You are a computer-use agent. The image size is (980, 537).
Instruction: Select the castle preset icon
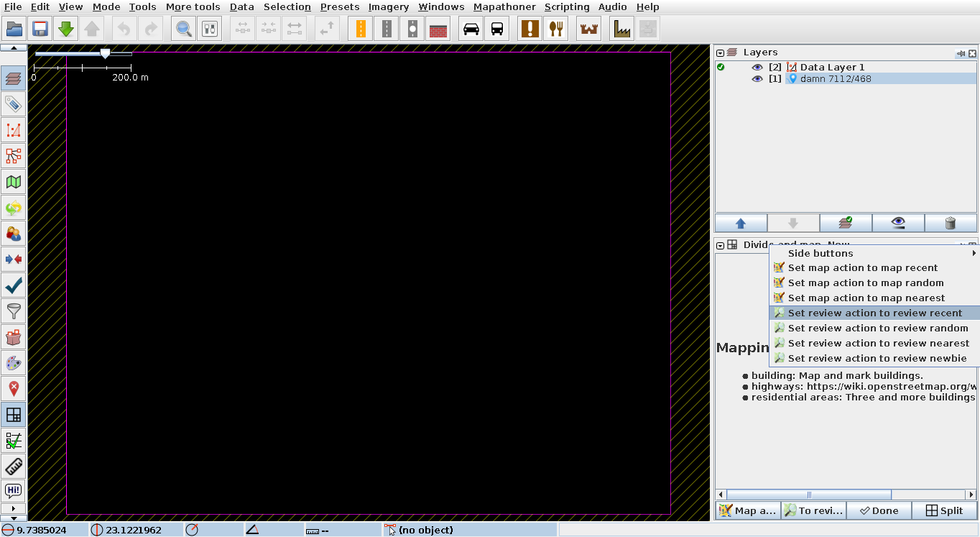[589, 29]
